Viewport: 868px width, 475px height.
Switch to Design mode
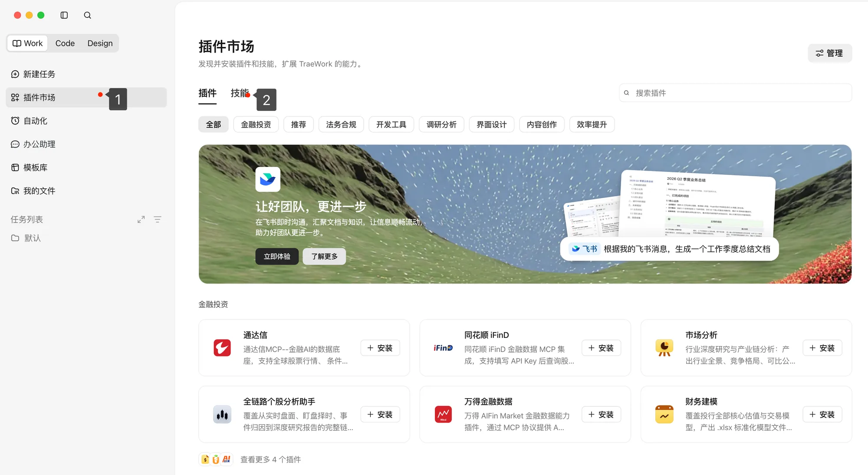[100, 43]
